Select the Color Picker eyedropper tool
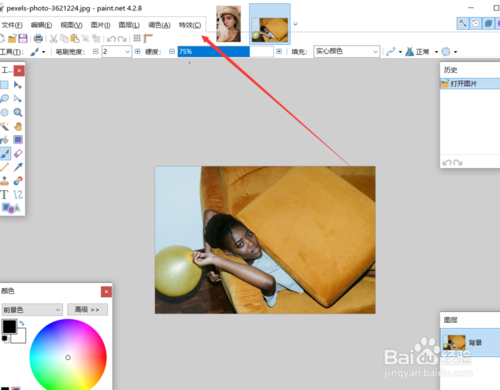 18,167
